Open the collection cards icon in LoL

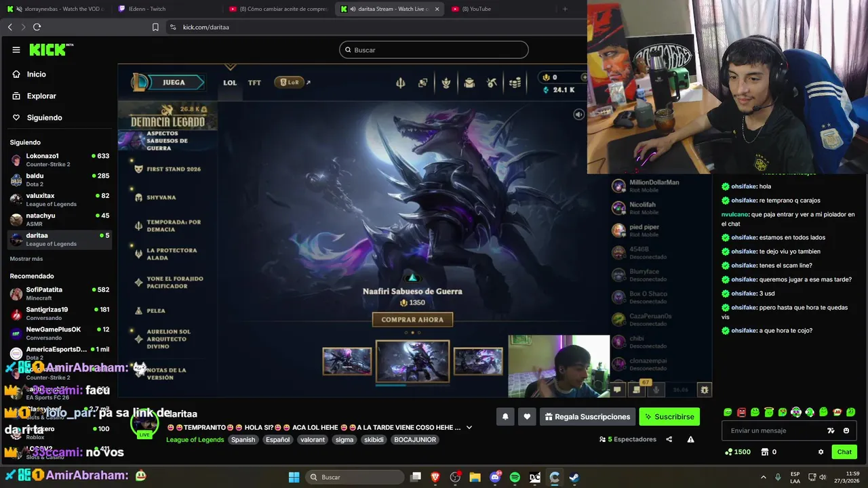point(423,83)
